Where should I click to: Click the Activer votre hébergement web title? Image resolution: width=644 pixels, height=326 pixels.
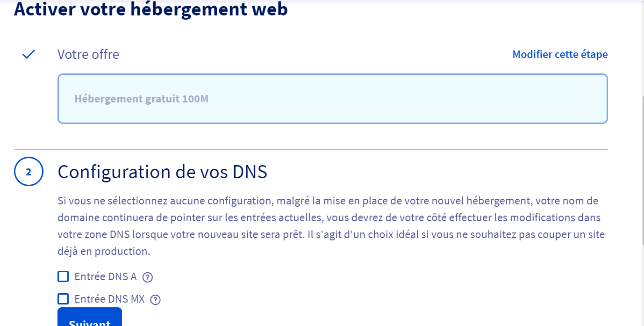151,8
